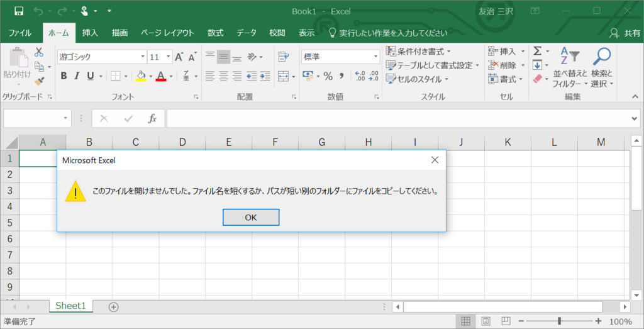Select the Format Painter brush icon
The height and width of the screenshot is (329, 644).
coord(39,81)
